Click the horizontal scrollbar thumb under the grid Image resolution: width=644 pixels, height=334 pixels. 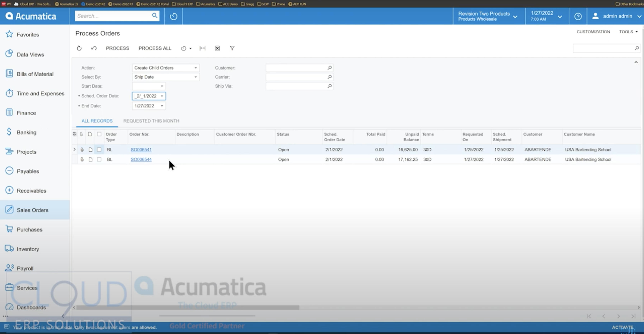coord(187,307)
